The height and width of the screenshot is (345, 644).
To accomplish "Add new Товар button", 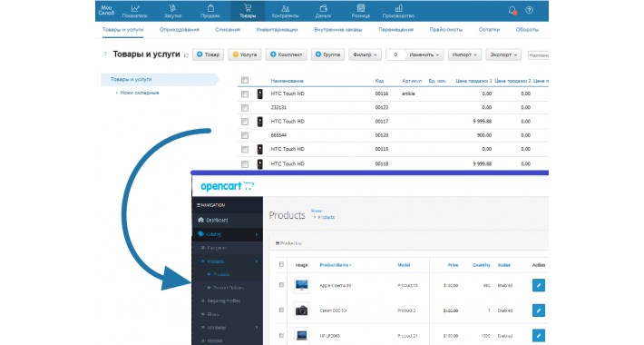I will click(208, 54).
